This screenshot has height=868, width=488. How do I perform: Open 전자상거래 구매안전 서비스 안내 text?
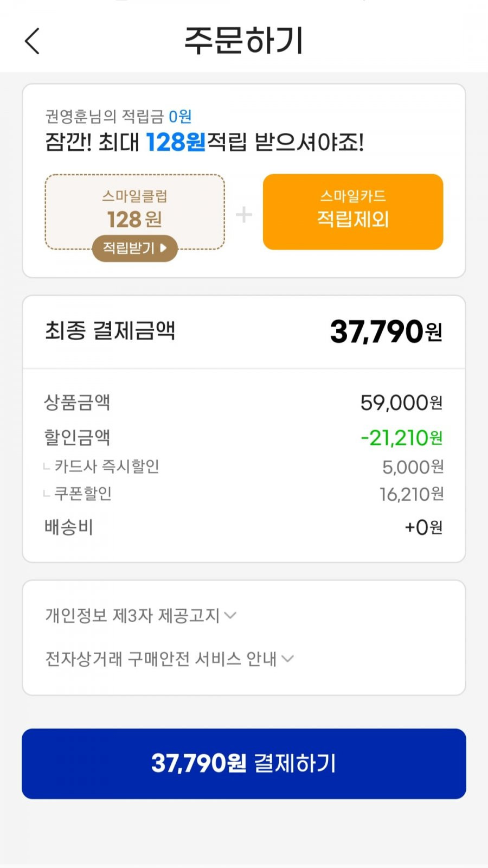(161, 659)
